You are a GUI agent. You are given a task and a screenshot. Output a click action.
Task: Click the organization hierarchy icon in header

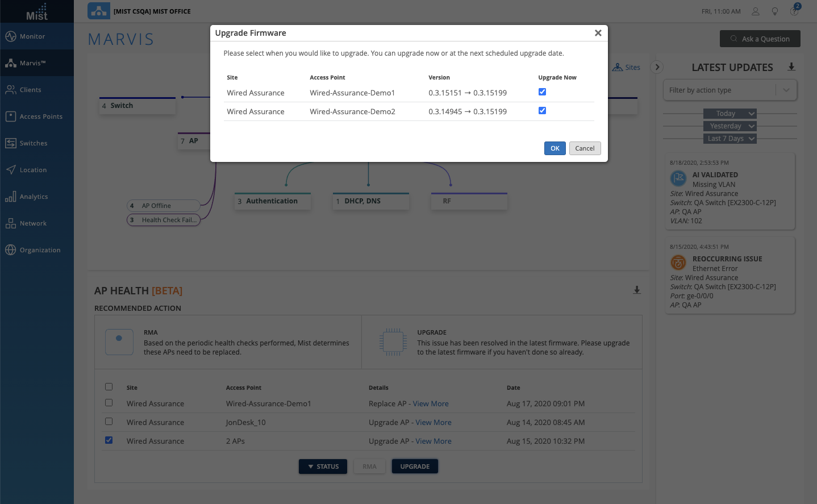pyautogui.click(x=99, y=11)
